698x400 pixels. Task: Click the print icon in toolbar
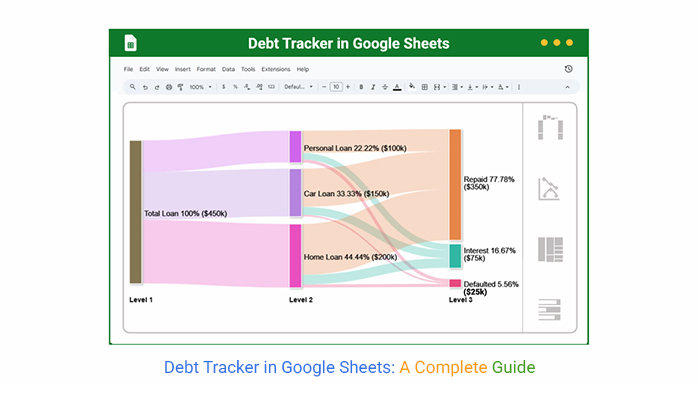coord(168,87)
